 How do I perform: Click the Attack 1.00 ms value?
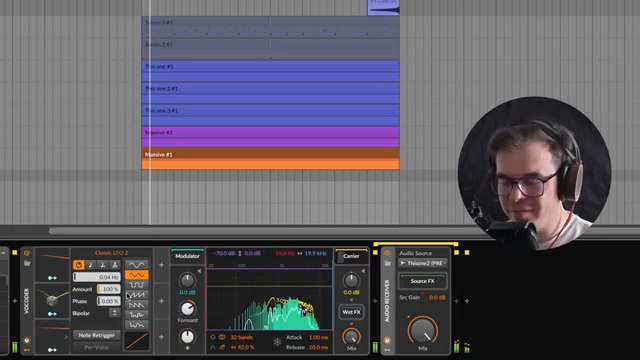pyautogui.click(x=318, y=337)
